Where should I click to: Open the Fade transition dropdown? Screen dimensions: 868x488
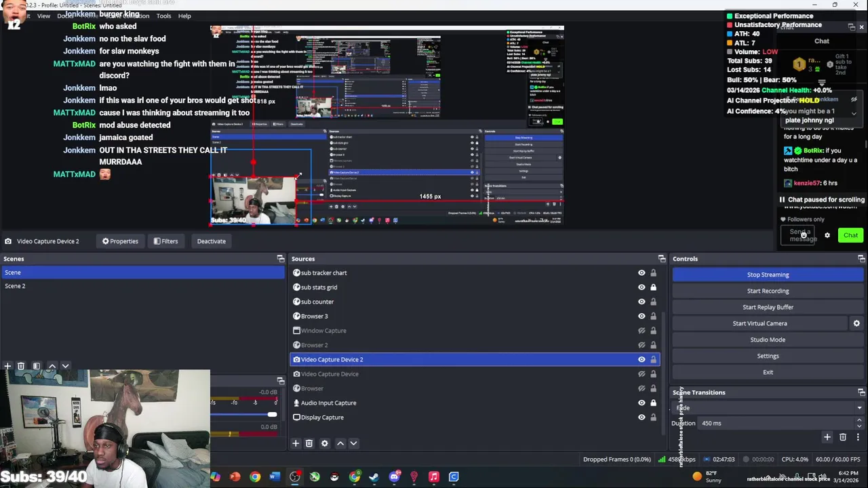(768, 408)
